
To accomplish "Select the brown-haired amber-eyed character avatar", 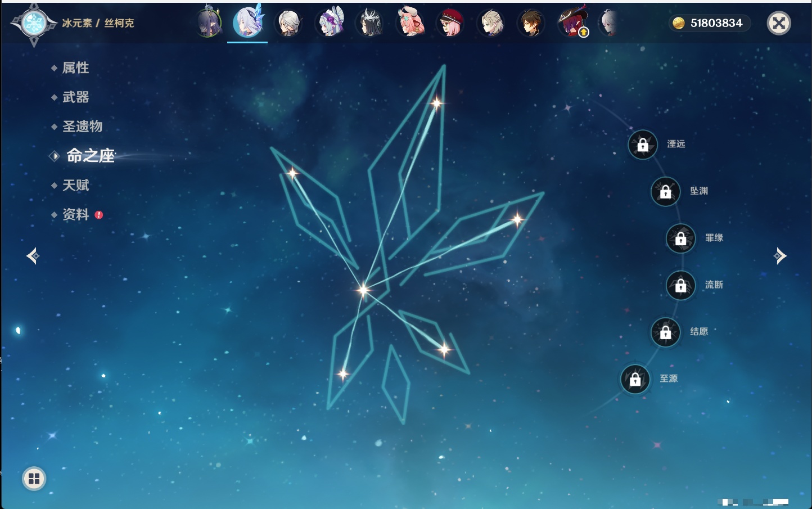I will pos(531,23).
